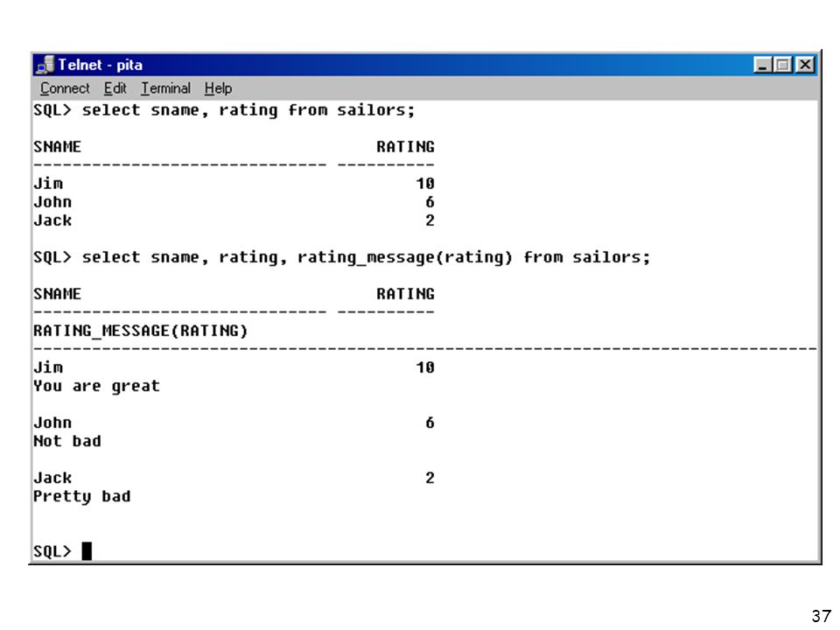Click the slide page number 37
Screen dimensions: 840x630
[x=822, y=616]
